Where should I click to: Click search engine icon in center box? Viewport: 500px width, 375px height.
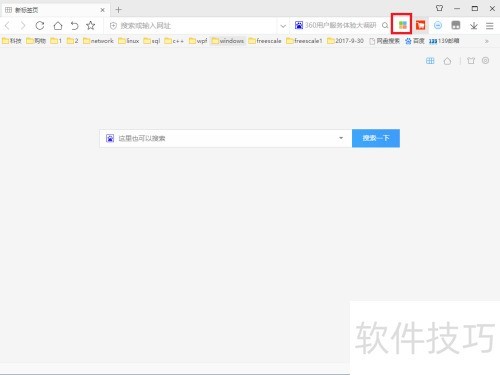(110, 138)
